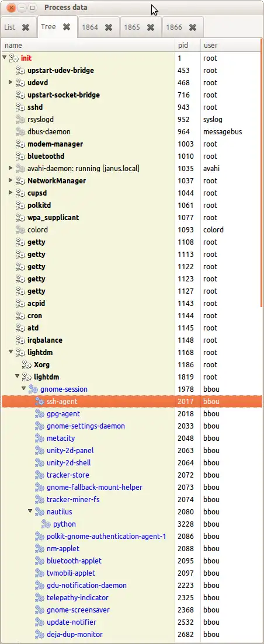This screenshot has width=264, height=644.
Task: Click the vertical scrollbar thumb
Action: coord(262,172)
